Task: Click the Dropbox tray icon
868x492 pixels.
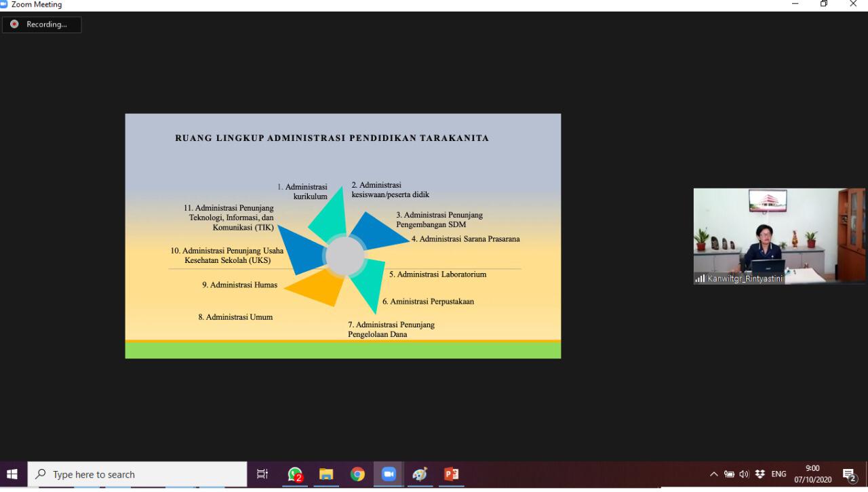Action: click(760, 474)
